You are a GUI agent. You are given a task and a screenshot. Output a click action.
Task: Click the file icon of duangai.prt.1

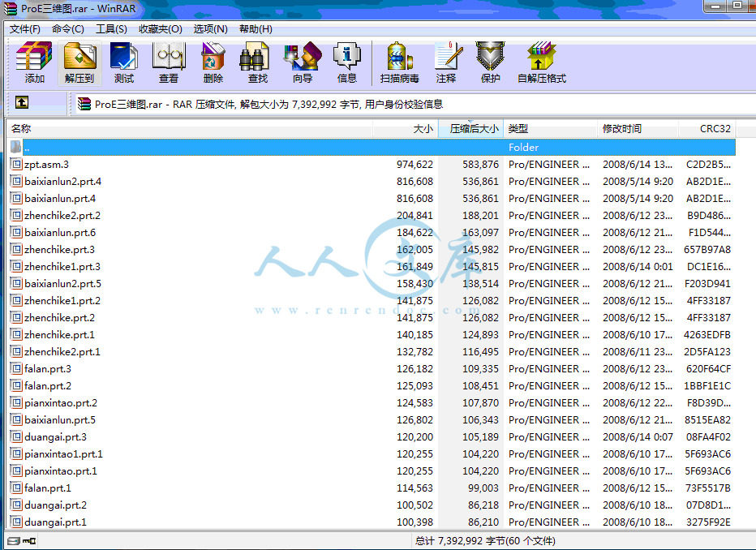click(x=16, y=522)
